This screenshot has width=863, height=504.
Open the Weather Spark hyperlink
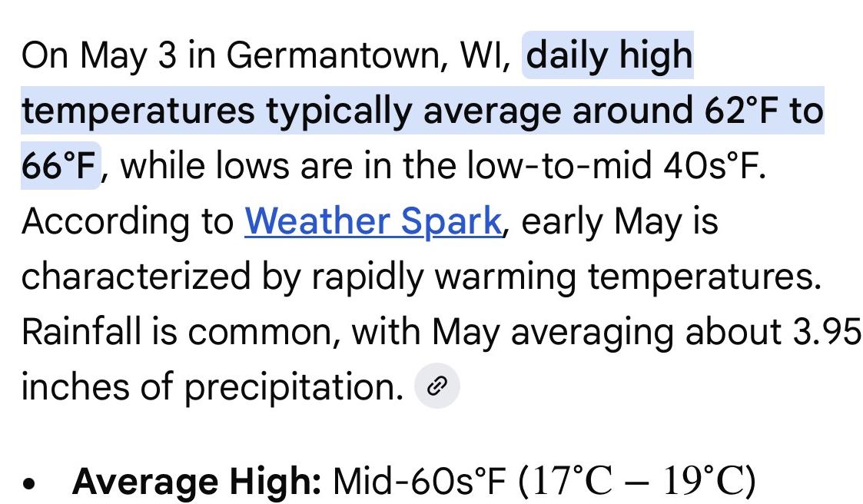pyautogui.click(x=373, y=222)
